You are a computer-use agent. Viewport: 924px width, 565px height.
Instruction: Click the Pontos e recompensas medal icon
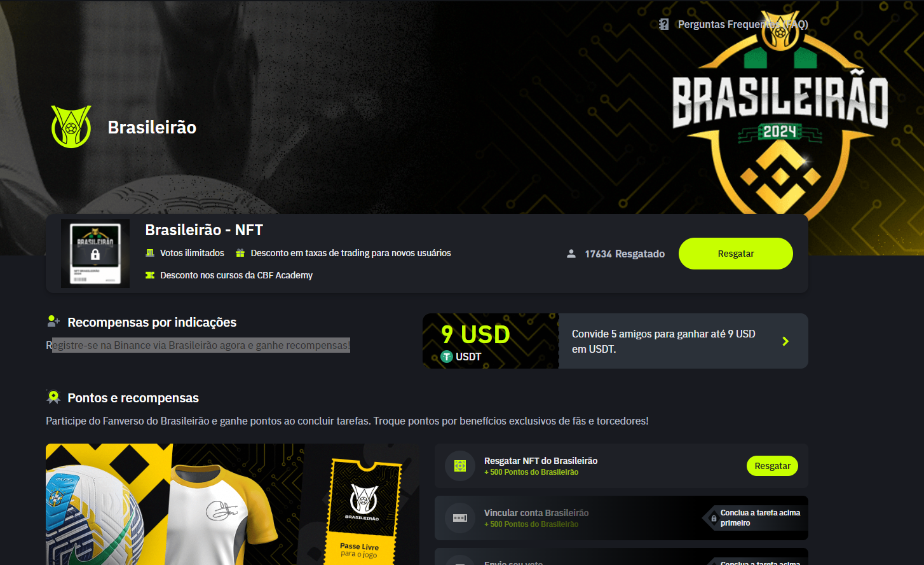[53, 397]
